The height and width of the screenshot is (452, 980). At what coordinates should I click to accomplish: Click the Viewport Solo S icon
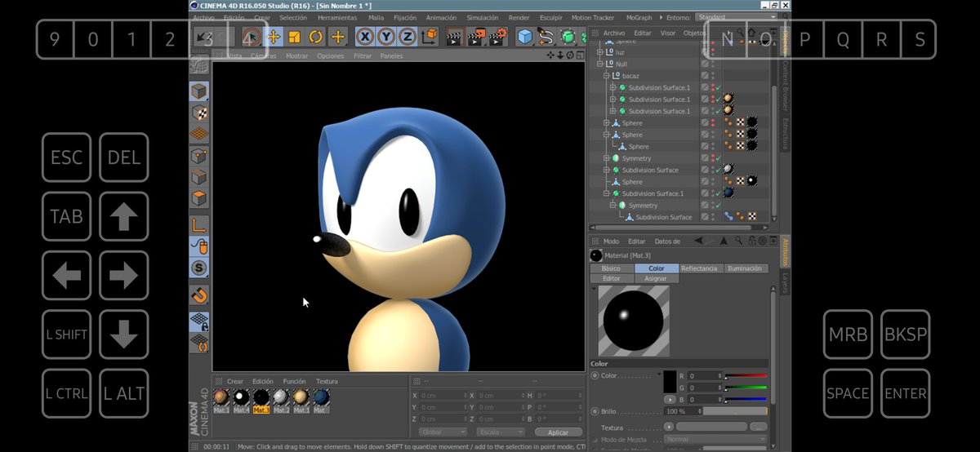[198, 268]
